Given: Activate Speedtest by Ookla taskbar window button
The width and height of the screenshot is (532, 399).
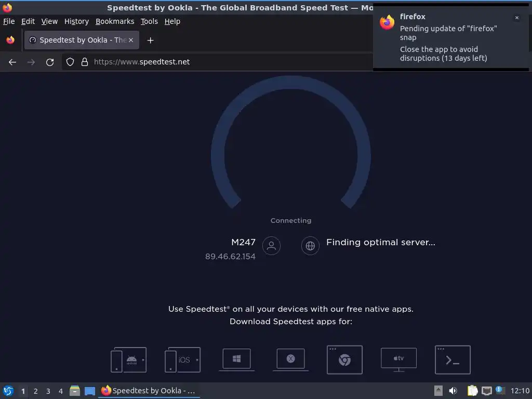Looking at the screenshot, I should [x=149, y=391].
